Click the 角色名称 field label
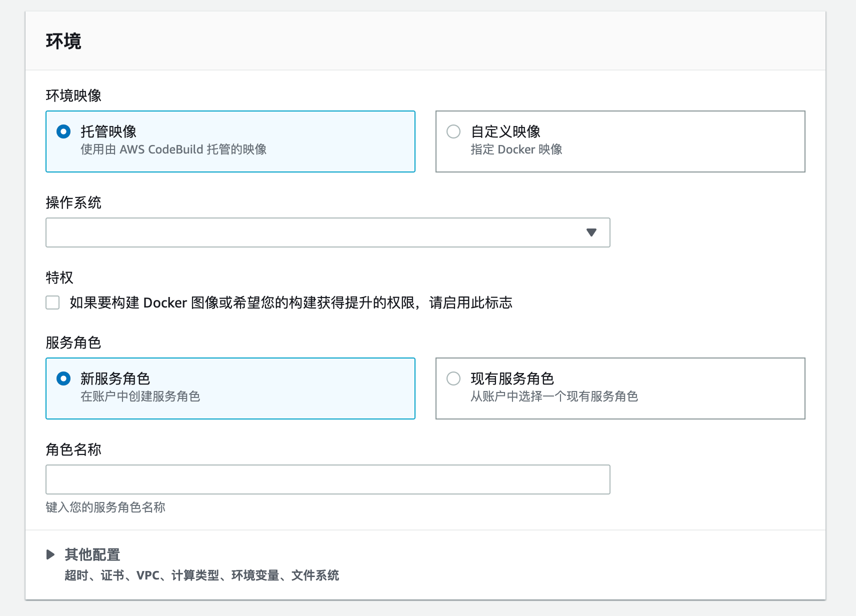The width and height of the screenshot is (856, 616). 73,449
